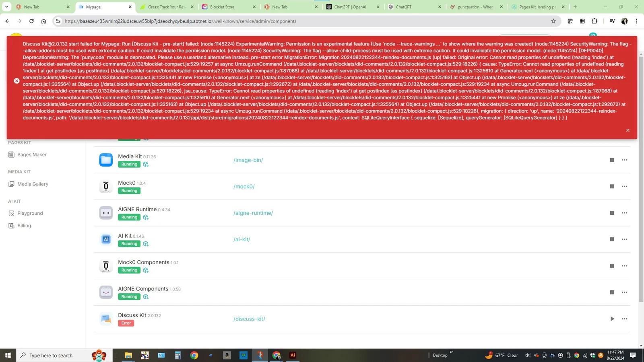This screenshot has width=644, height=362.
Task: Open a new browser tab
Action: tap(575, 7)
